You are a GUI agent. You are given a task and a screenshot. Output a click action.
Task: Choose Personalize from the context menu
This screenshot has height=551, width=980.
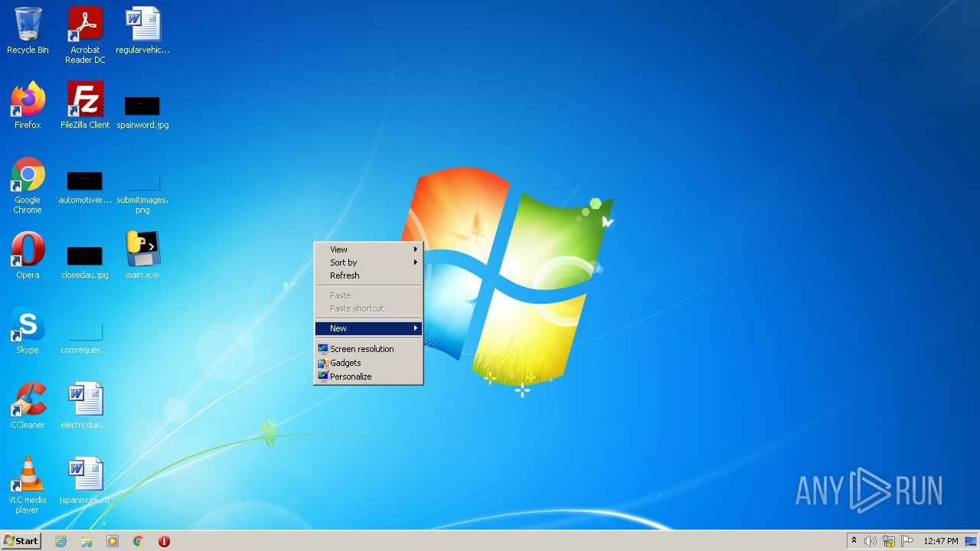[368, 377]
